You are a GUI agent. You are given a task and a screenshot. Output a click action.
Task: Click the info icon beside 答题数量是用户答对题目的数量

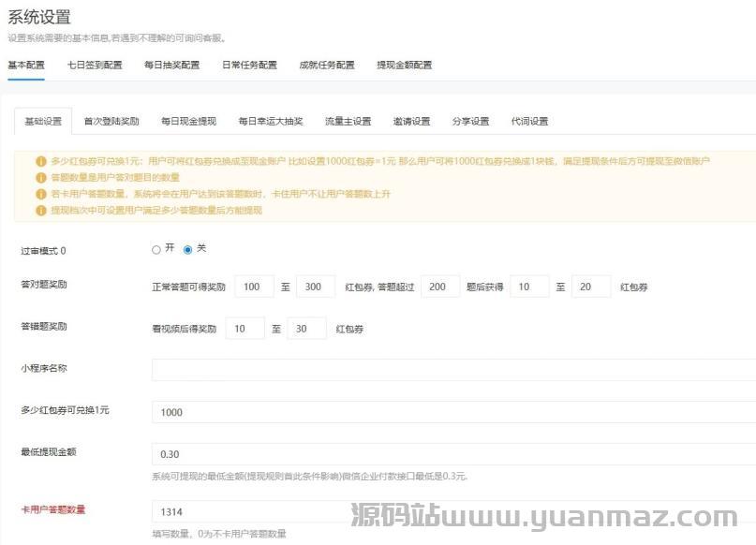pyautogui.click(x=41, y=177)
